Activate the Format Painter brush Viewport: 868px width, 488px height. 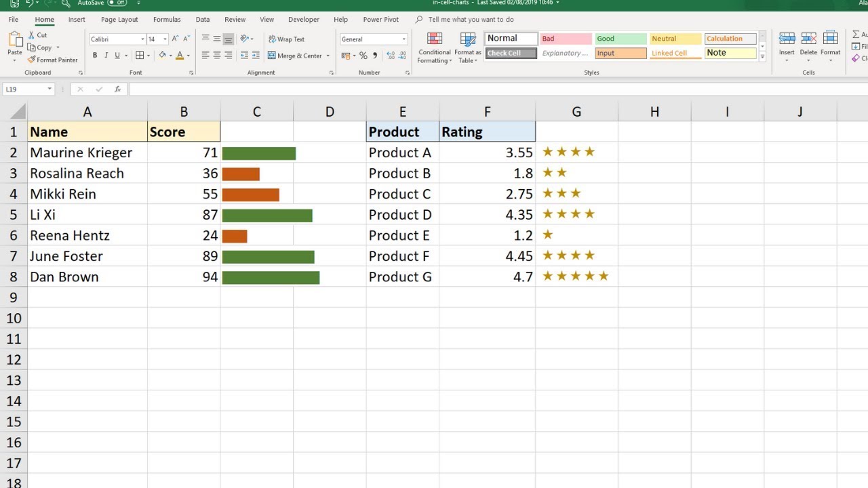pos(52,60)
